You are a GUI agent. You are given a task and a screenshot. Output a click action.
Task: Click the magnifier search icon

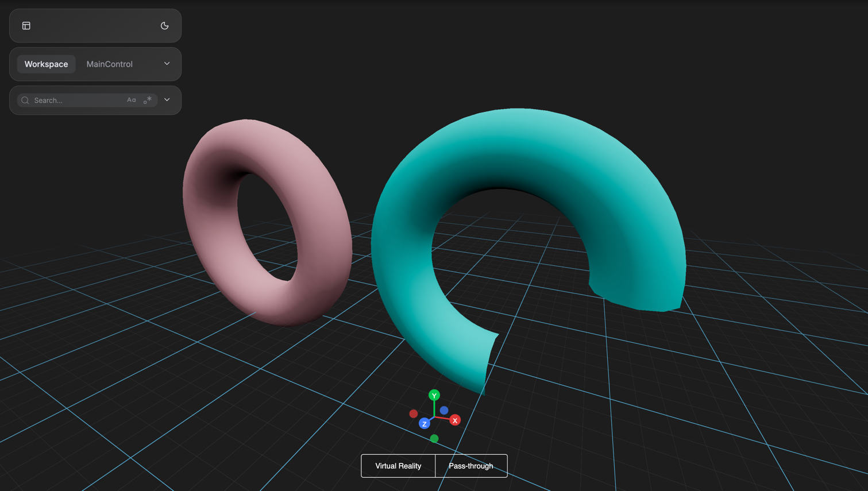point(25,100)
